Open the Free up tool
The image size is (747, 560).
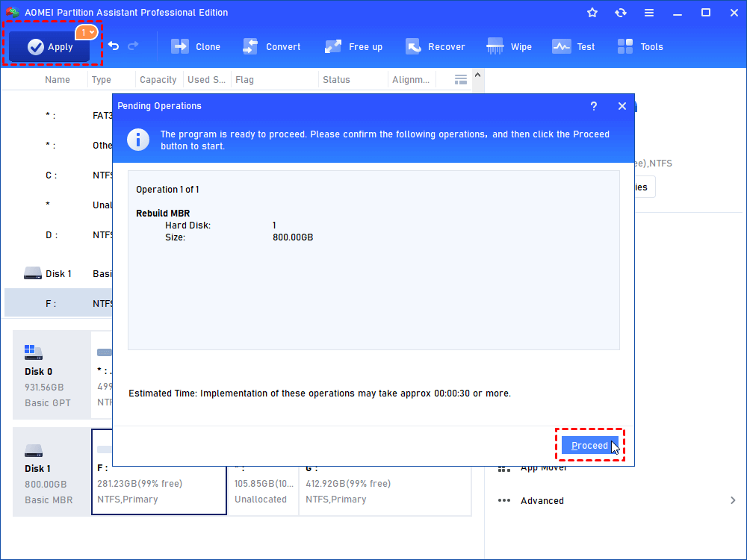[x=353, y=46]
